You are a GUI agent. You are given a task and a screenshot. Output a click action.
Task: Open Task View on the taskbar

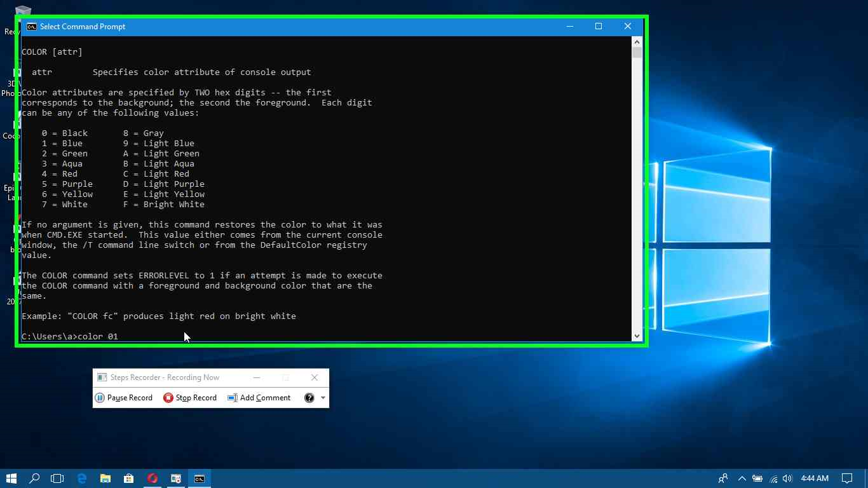click(x=58, y=478)
